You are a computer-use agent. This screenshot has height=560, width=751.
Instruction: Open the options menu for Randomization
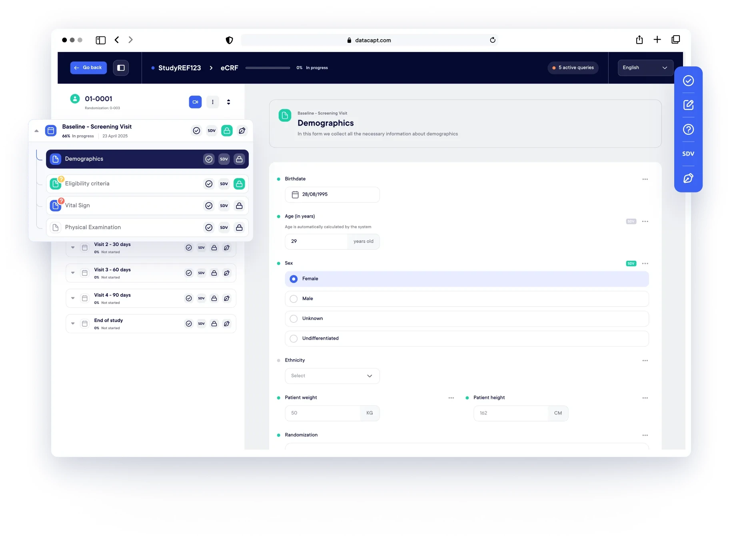(645, 435)
